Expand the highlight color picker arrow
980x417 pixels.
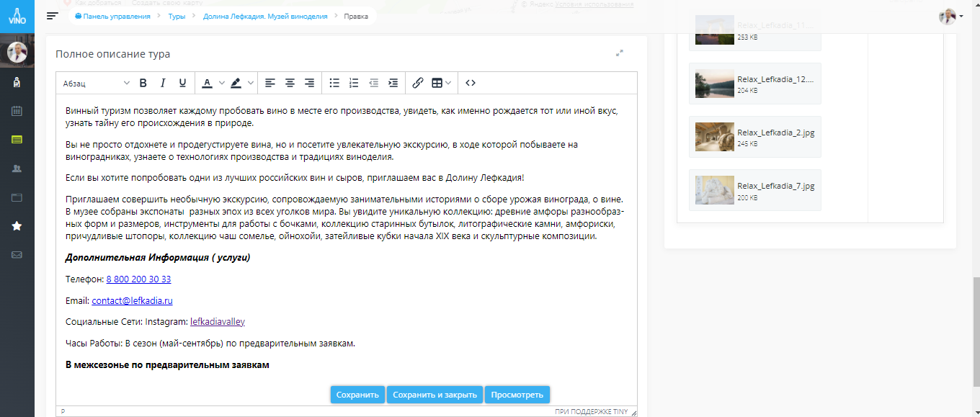tap(250, 83)
